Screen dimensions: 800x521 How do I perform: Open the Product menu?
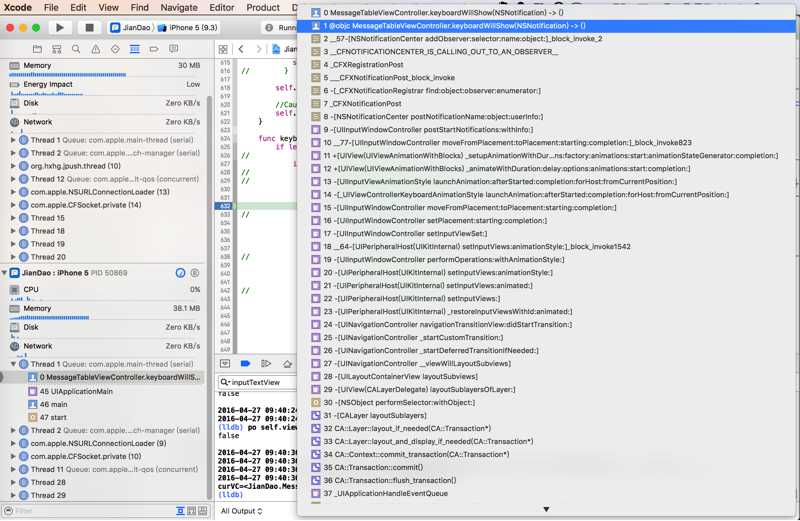(x=263, y=8)
